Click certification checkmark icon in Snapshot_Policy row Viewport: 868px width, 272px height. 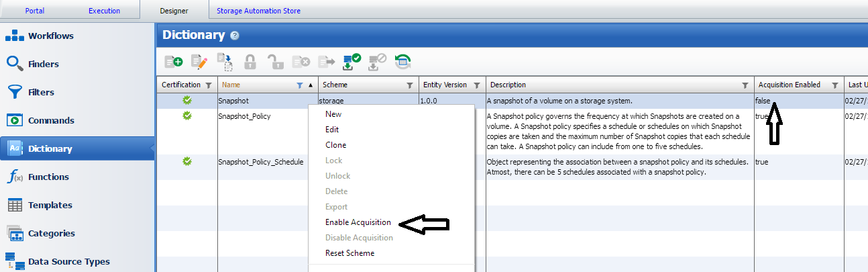187,116
